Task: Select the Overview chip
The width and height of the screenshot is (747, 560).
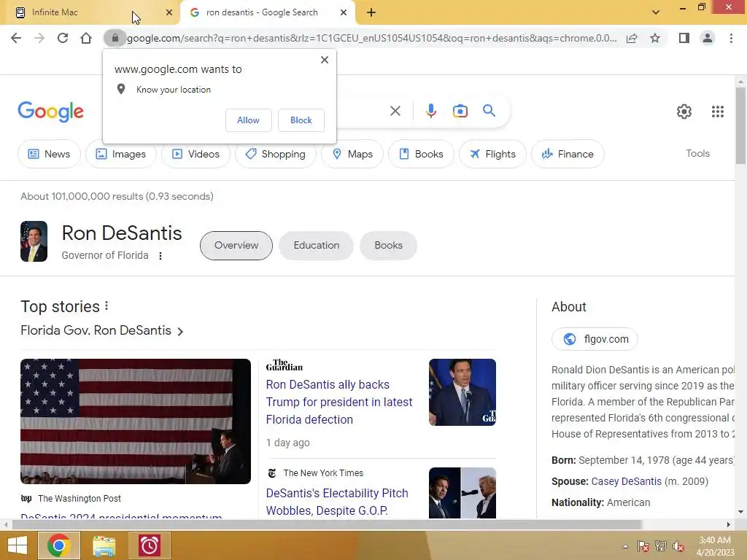Action: 236,245
